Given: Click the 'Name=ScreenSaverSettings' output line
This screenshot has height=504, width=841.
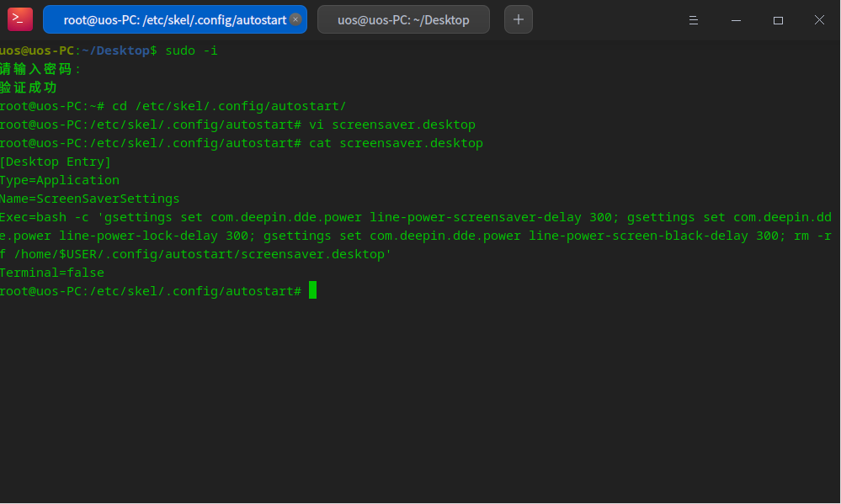Looking at the screenshot, I should coord(89,199).
